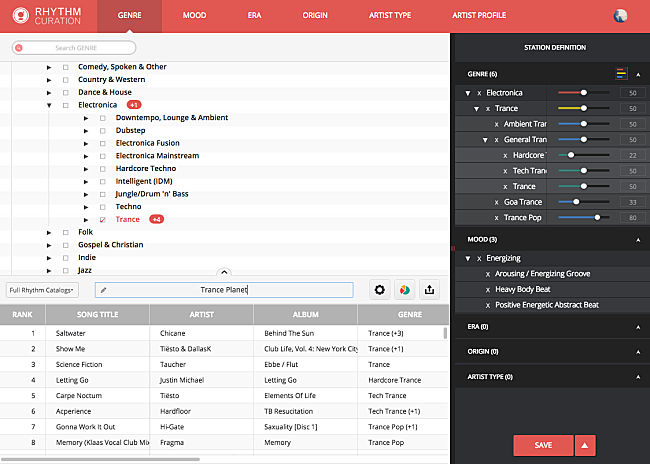Viewport: 650px width, 464px height.
Task: Click the pie chart icon
Action: tap(405, 290)
